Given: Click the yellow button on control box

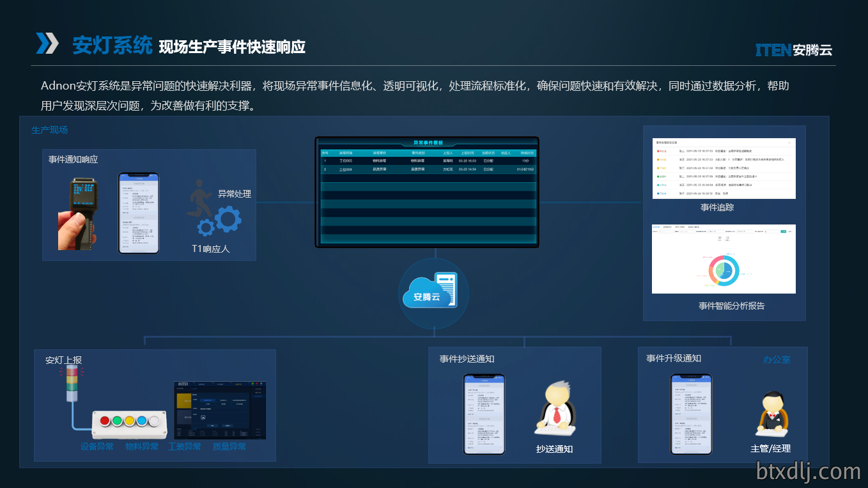Looking at the screenshot, I should 129,421.
